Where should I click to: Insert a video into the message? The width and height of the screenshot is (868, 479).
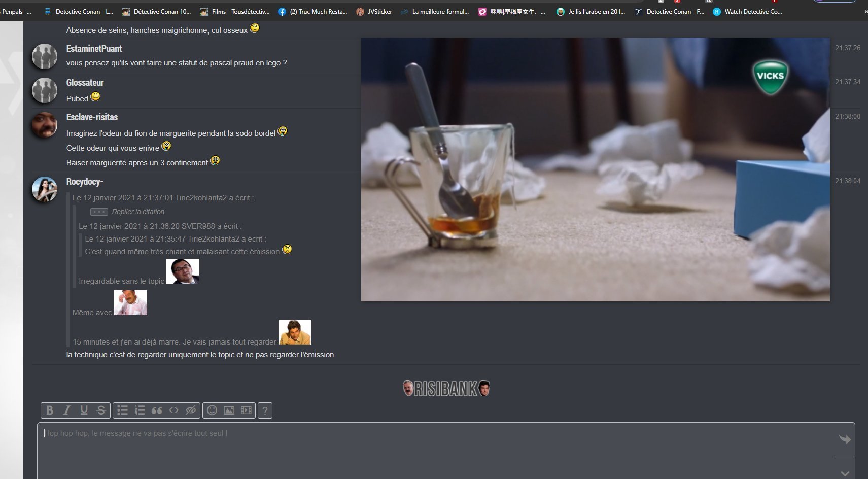[x=246, y=410]
